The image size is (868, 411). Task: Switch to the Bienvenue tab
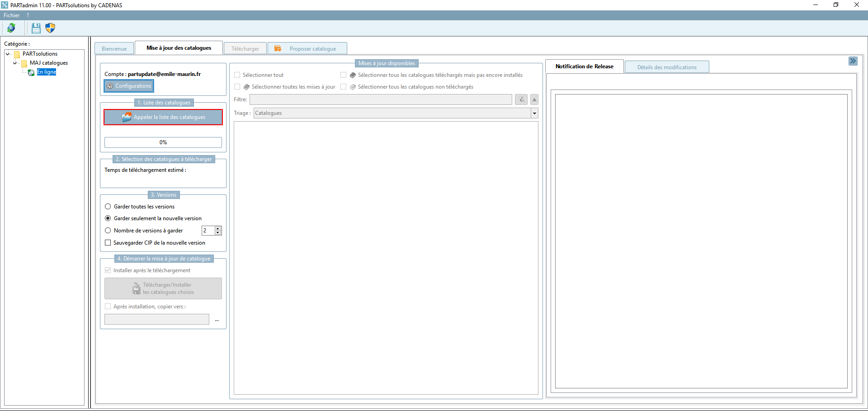click(114, 48)
